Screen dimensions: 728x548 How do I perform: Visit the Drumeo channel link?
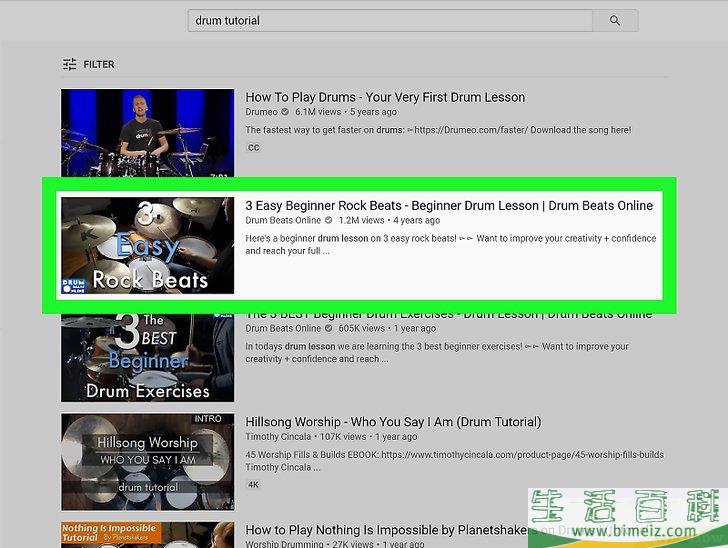261,112
